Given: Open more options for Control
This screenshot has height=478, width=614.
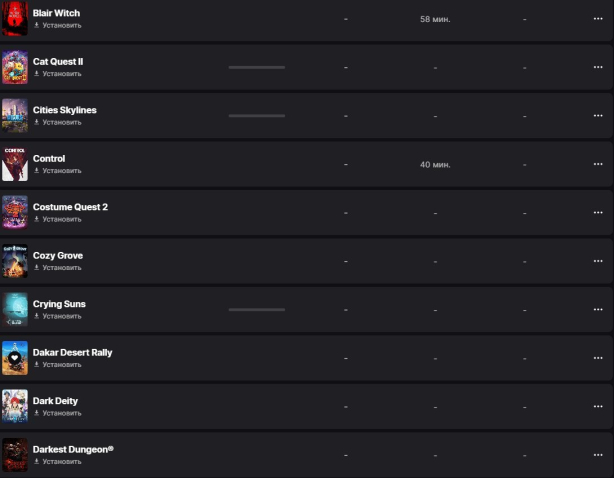Looking at the screenshot, I should point(598,164).
